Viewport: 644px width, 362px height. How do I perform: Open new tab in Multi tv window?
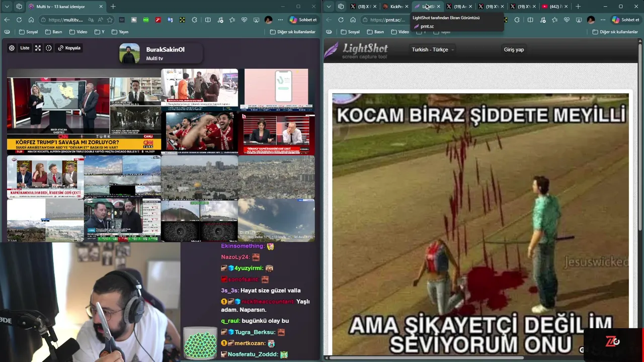[x=113, y=7]
